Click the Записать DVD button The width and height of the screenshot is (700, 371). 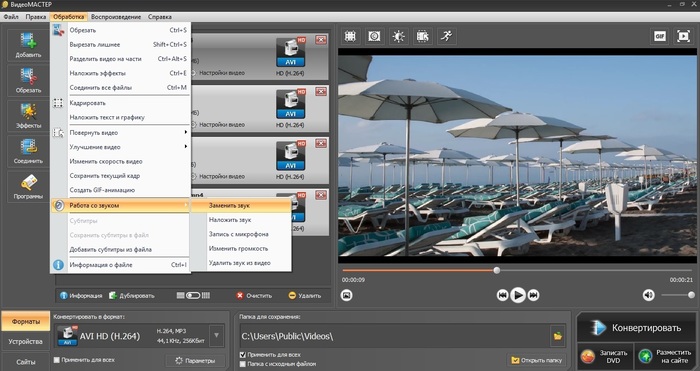click(605, 356)
